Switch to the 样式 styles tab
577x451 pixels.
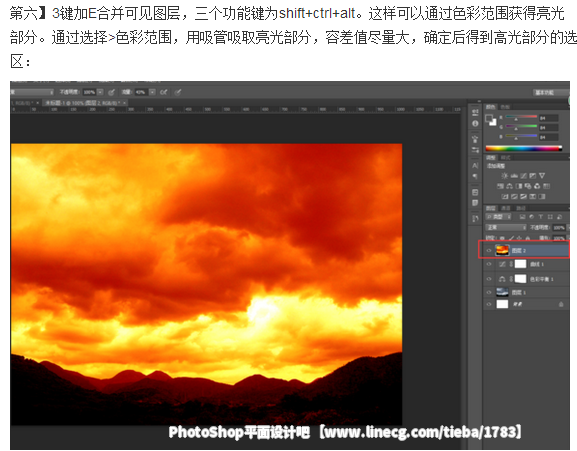506,158
